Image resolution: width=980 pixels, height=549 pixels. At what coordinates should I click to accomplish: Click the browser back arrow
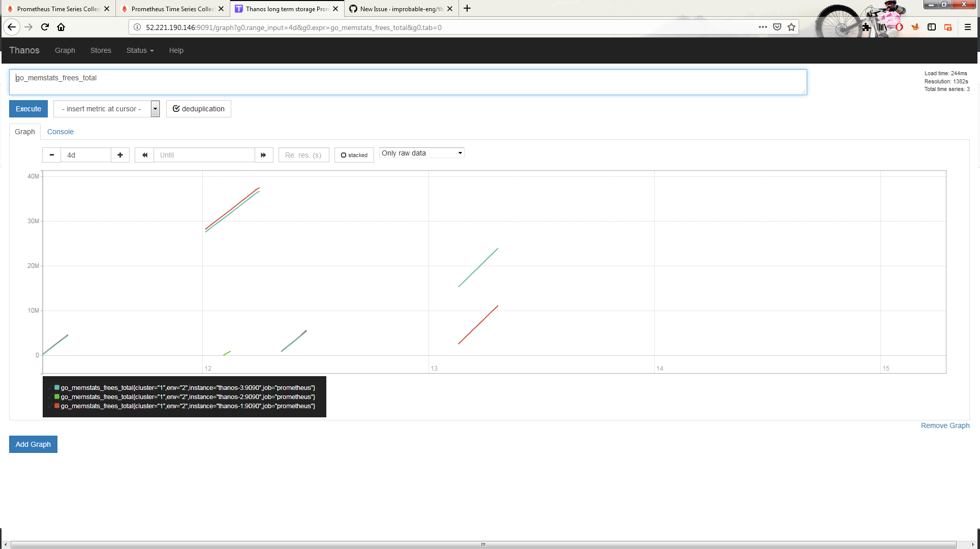point(12,27)
